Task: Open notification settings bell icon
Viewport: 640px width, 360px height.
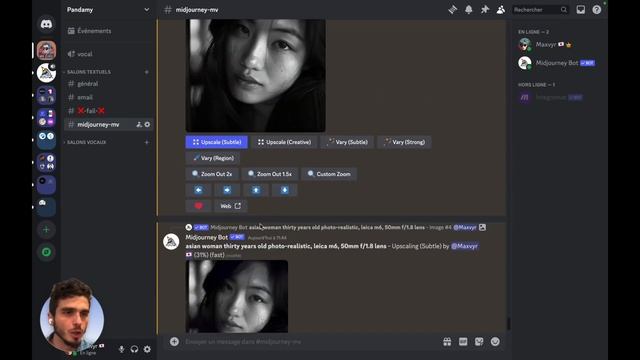Action: point(469,9)
